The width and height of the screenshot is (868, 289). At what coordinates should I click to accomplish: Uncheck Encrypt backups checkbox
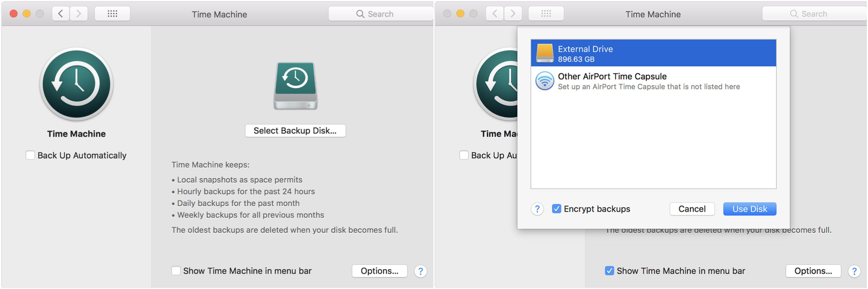(557, 209)
